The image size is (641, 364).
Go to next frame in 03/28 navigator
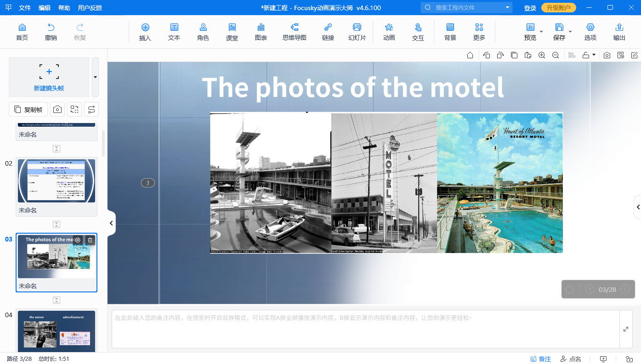tap(625, 289)
